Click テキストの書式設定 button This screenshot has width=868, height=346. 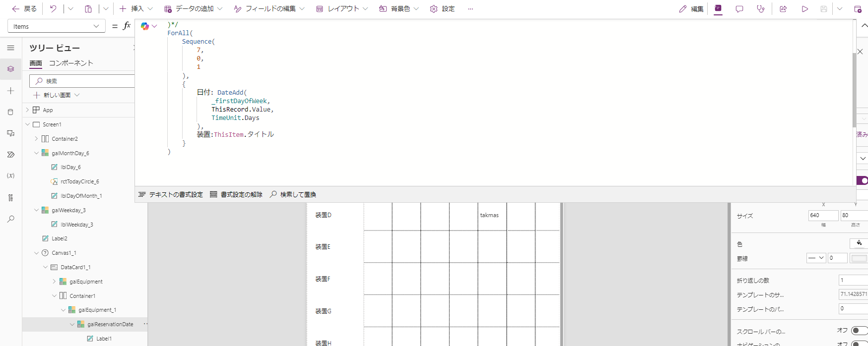[171, 194]
